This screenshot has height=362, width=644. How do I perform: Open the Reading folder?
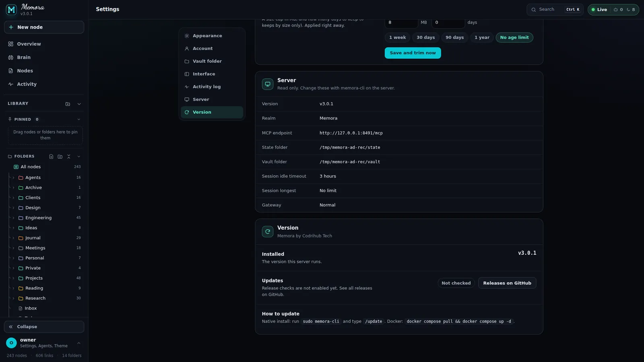click(x=46, y=288)
